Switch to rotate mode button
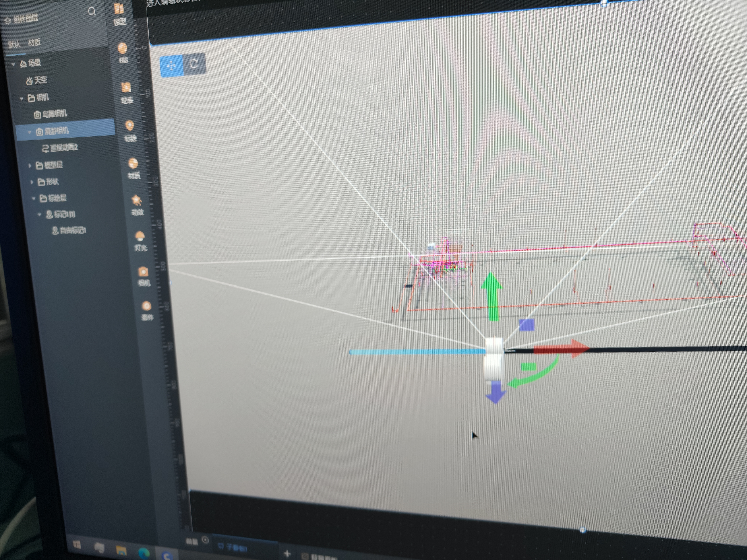Screen dimensions: 747x560 (x=194, y=63)
